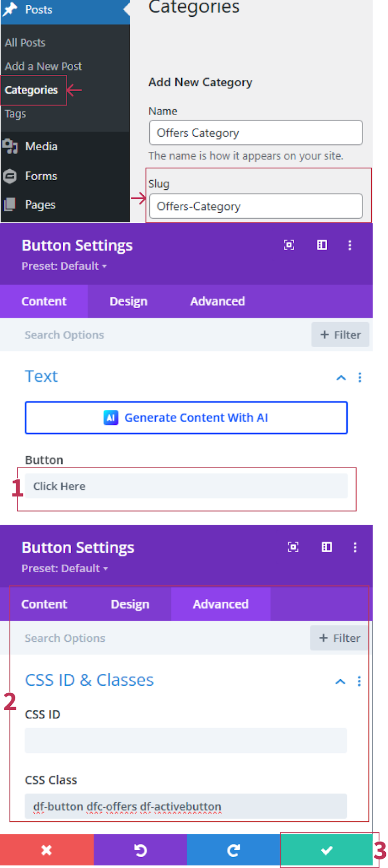Click three-dot menu in CSS ID & Classes section
This screenshot has height=868, width=388.
[359, 681]
